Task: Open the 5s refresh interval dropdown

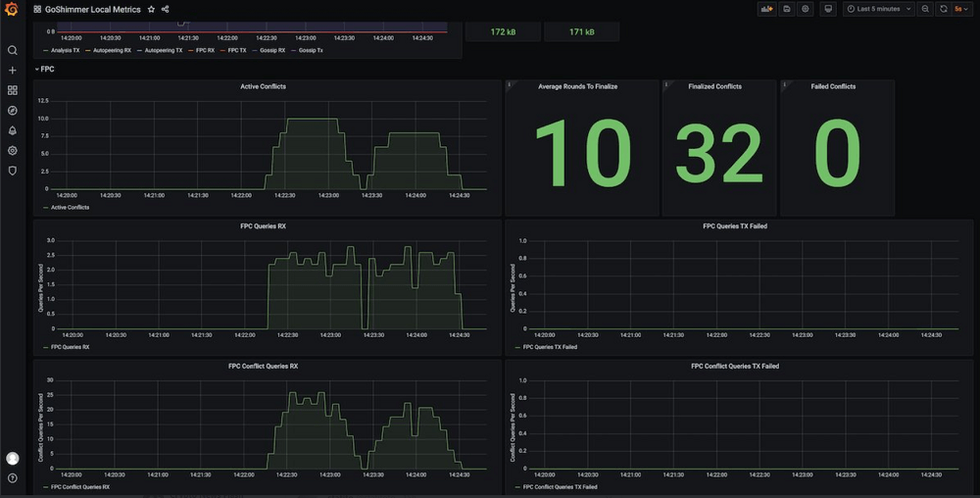Action: coord(961,9)
